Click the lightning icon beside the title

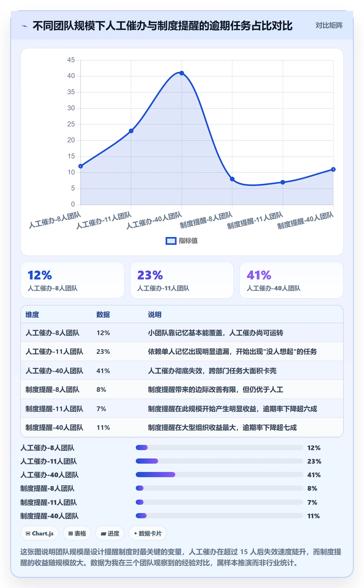[x=25, y=26]
